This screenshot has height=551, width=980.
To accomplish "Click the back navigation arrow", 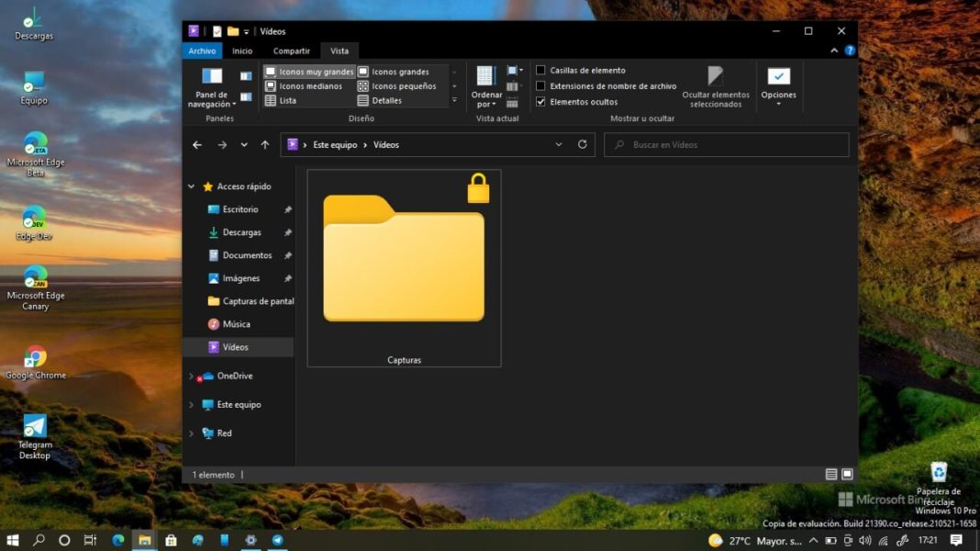I will 197,145.
